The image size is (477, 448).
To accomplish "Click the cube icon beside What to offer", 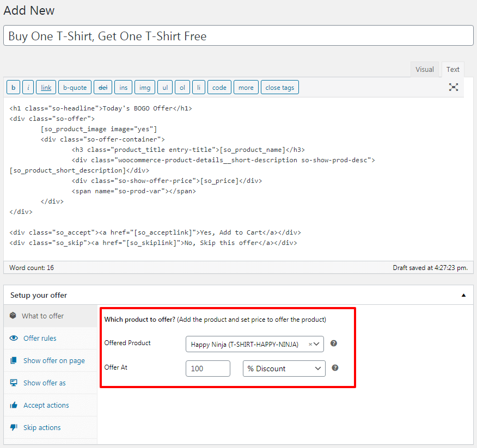I will (x=13, y=315).
